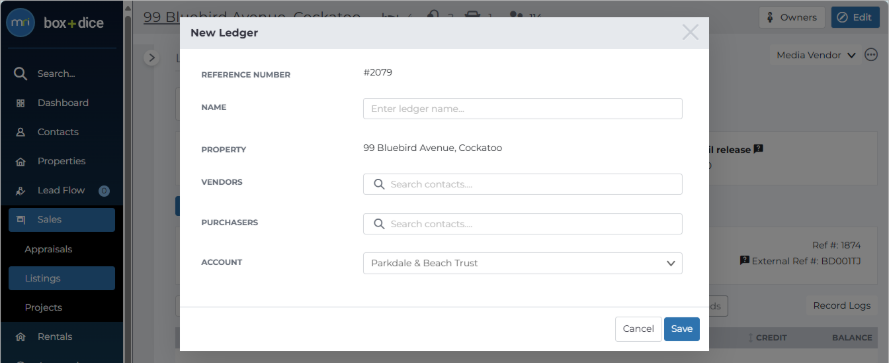Screen dimensions: 892x363
Task: Click the Sales icon in sidebar
Action: coord(20,220)
